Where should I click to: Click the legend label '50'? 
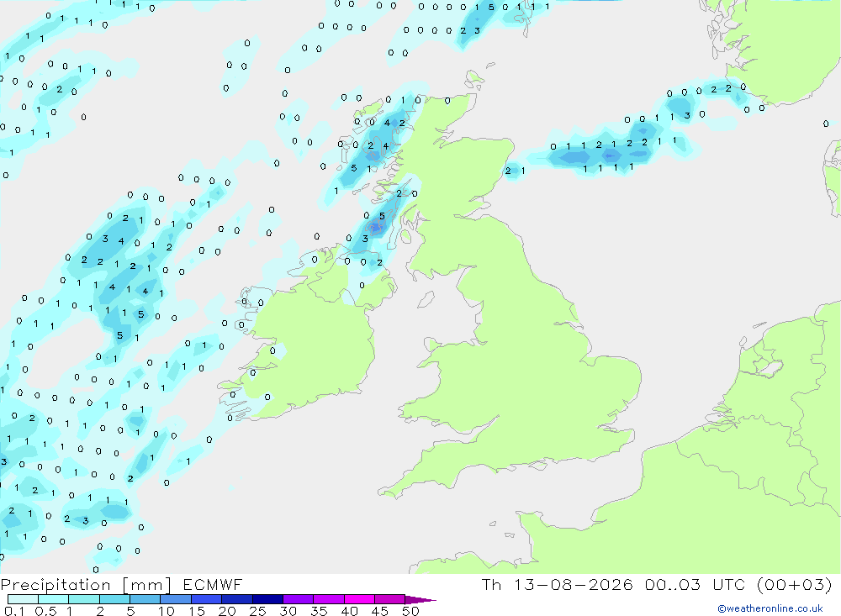click(x=410, y=611)
